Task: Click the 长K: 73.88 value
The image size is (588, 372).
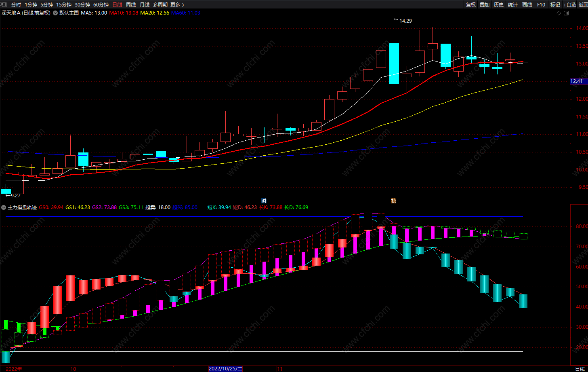Action: pyautogui.click(x=271, y=207)
